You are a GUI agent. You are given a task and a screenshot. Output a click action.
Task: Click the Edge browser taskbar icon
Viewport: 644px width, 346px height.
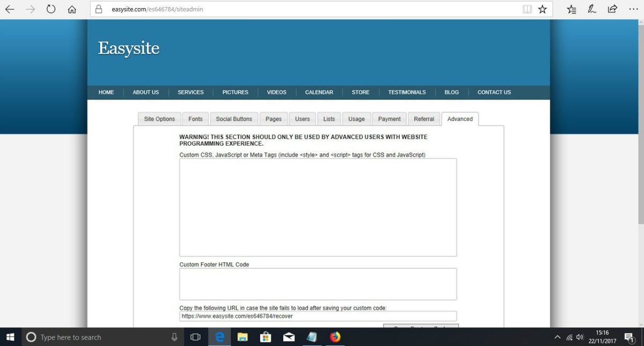point(219,337)
